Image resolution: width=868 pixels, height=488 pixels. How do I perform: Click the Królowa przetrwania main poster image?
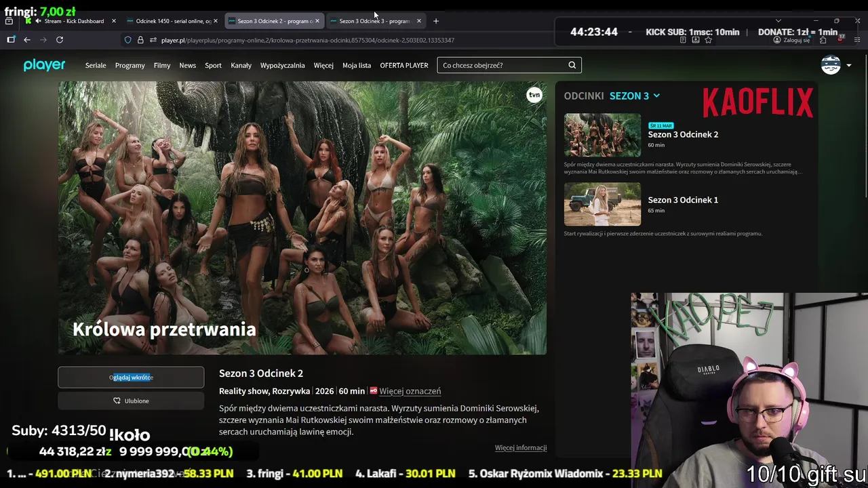[302, 218]
